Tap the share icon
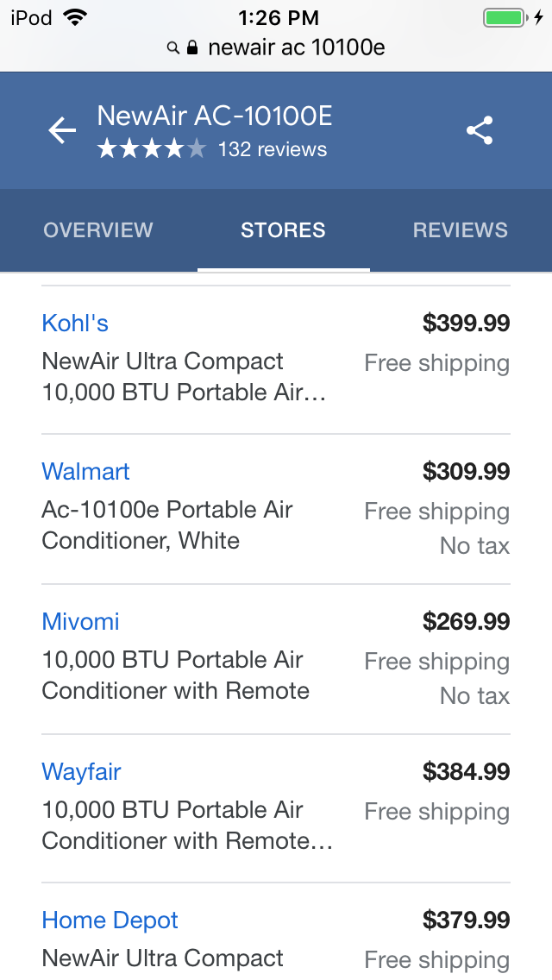This screenshot has height=980, width=552. 480,130
